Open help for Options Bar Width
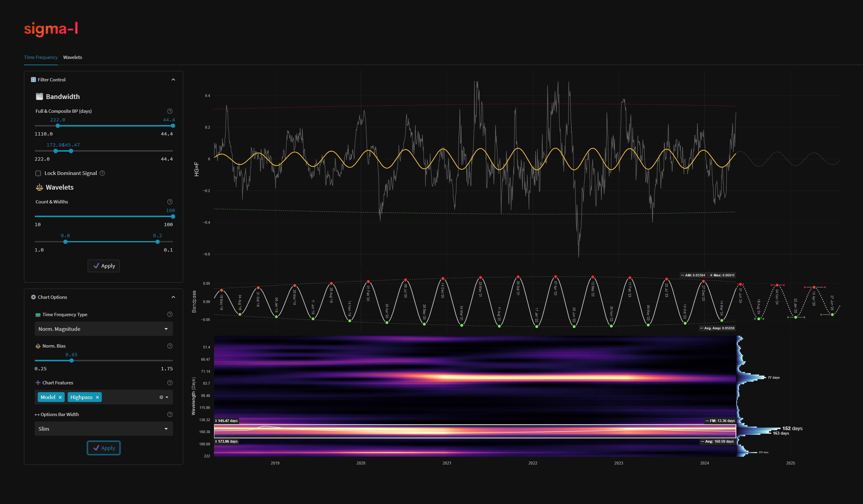863x504 pixels. point(170,414)
